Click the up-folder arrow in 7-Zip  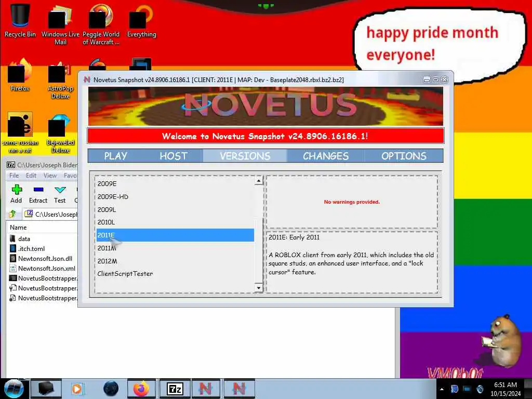pos(12,214)
